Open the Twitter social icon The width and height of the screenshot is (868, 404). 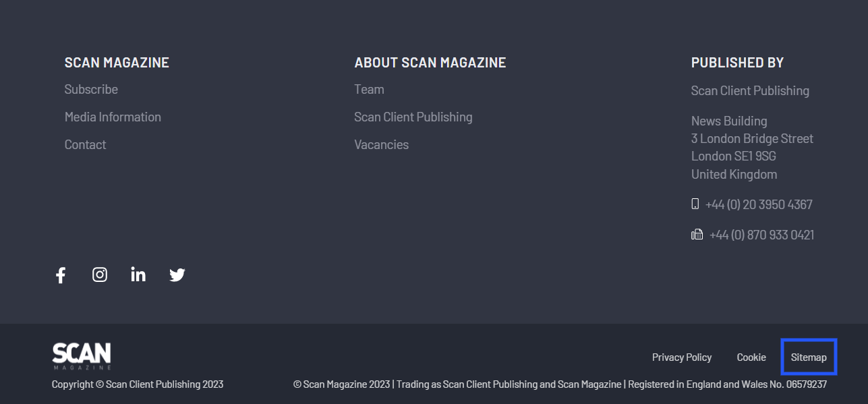(177, 275)
